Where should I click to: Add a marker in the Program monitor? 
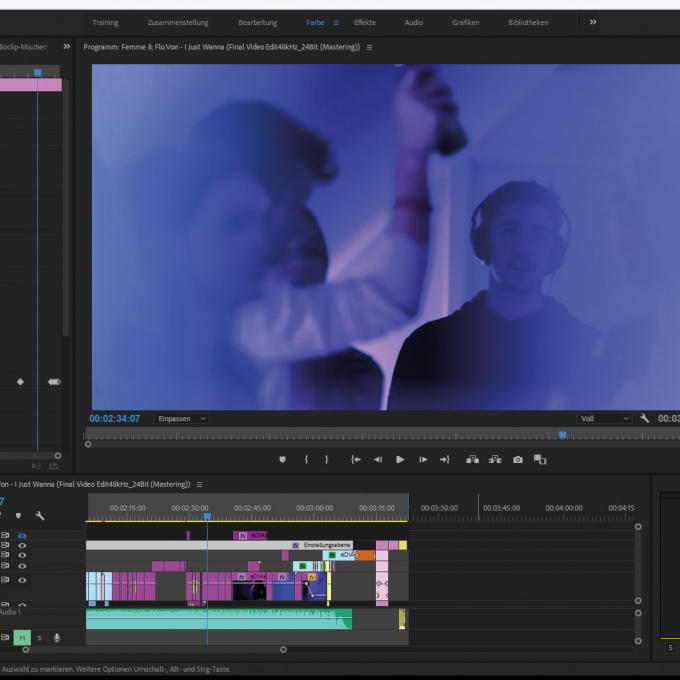tap(282, 459)
